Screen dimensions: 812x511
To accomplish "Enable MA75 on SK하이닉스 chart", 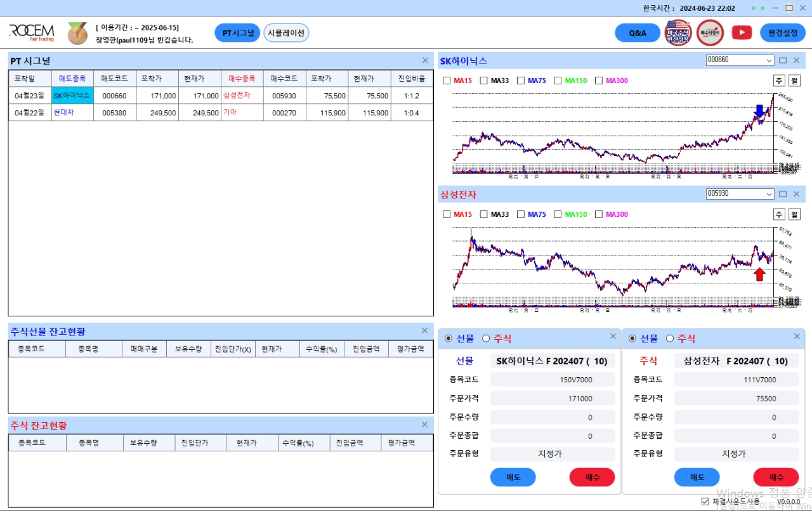I will click(521, 81).
